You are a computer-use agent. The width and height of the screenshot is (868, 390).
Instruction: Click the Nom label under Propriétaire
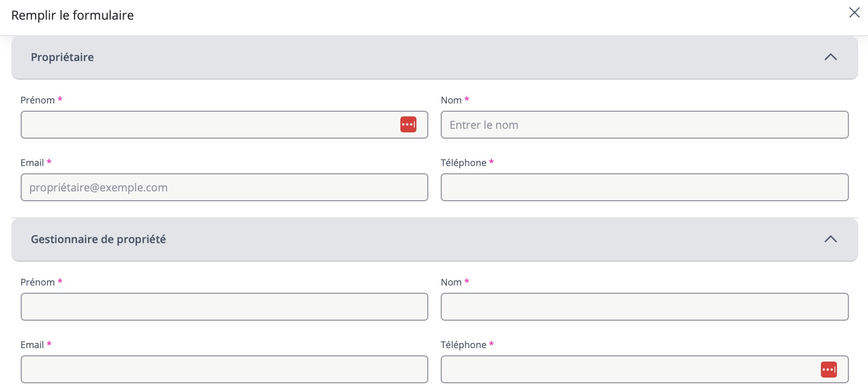pos(451,100)
